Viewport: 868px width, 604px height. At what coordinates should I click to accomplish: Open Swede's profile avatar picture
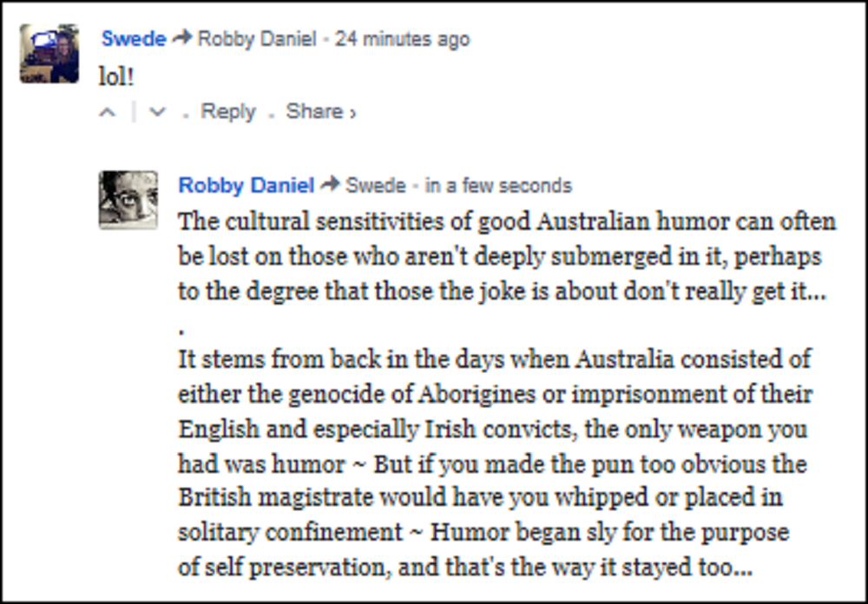click(x=49, y=53)
